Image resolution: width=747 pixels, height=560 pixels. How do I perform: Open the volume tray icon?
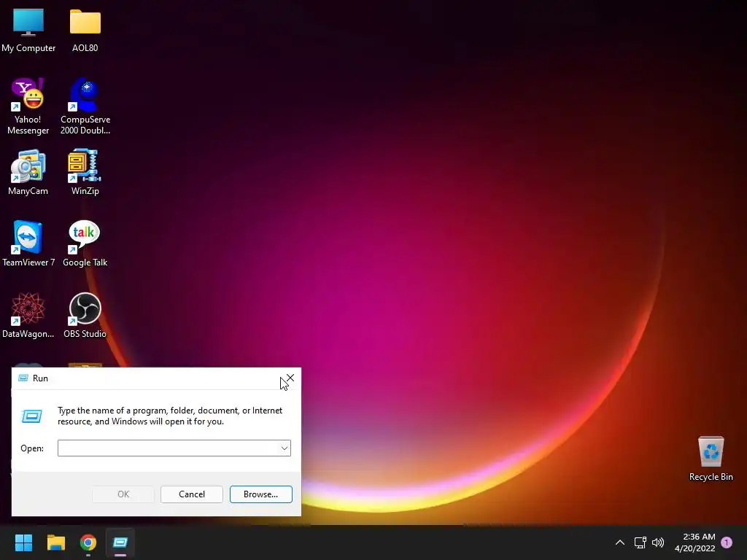658,542
